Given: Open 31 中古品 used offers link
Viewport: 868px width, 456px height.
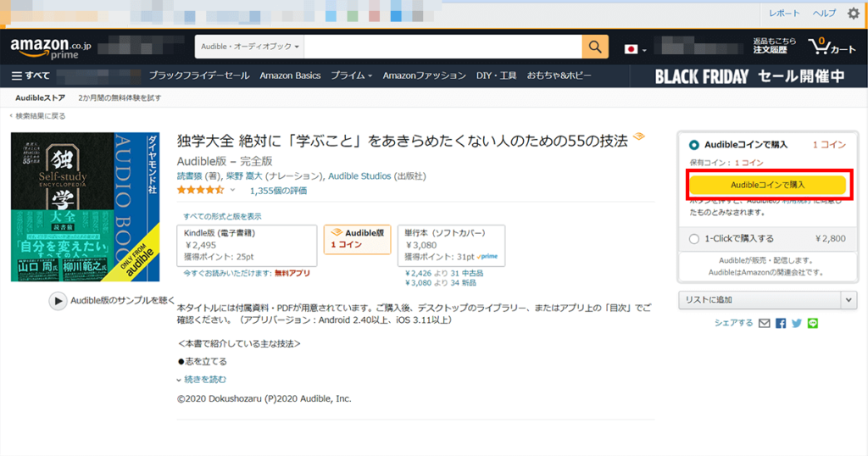Looking at the screenshot, I should point(467,274).
